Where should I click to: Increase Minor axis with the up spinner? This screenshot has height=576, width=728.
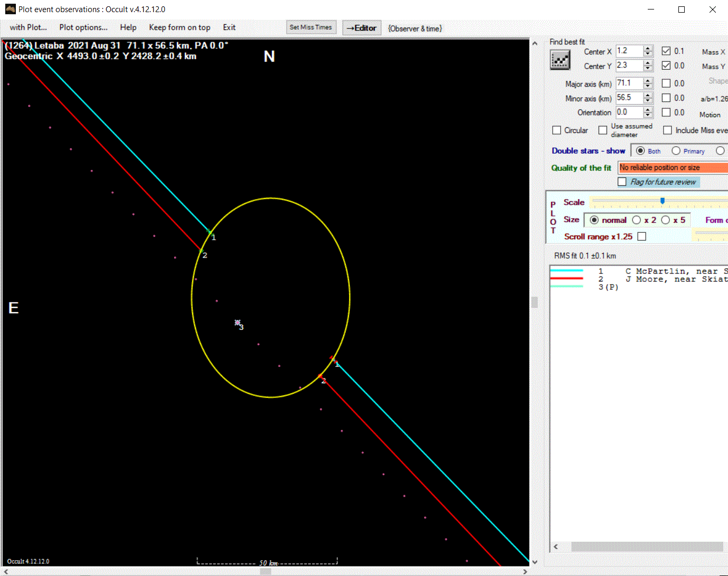[648, 95]
